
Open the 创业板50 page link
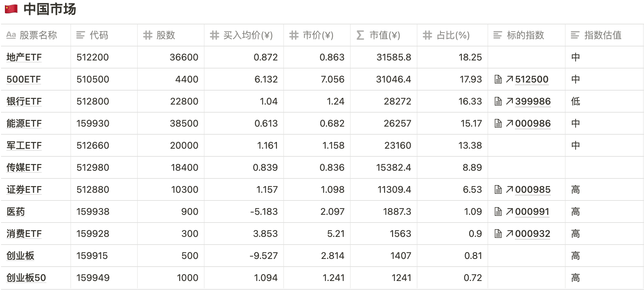(26, 278)
